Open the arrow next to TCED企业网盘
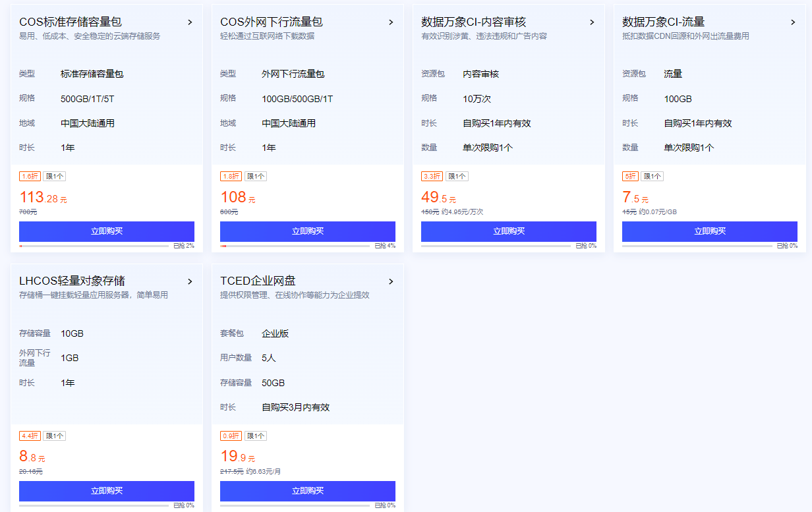The image size is (812, 512). click(391, 281)
